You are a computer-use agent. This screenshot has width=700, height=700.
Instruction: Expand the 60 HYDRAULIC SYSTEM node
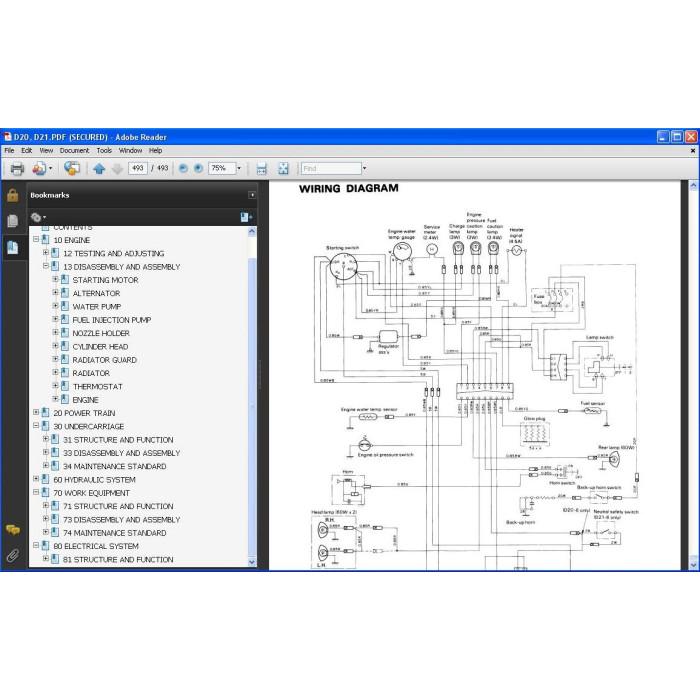pos(36,479)
